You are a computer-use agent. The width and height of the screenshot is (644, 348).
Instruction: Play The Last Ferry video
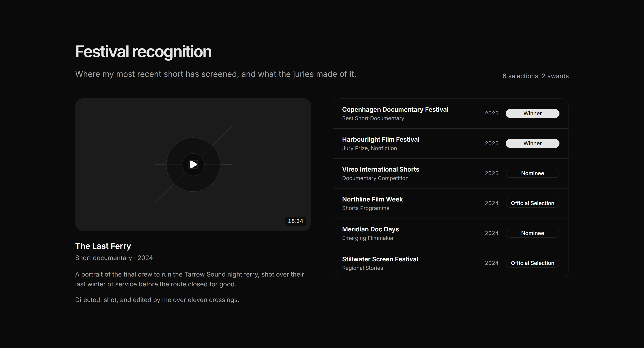point(193,165)
